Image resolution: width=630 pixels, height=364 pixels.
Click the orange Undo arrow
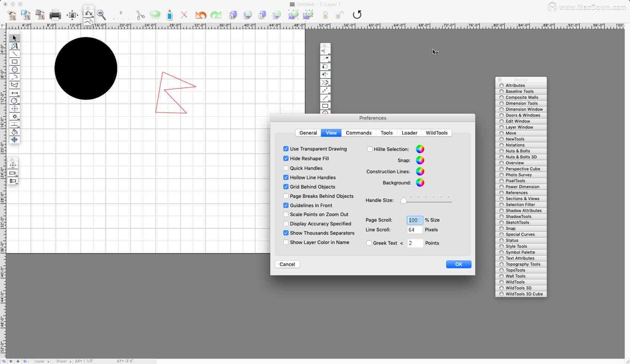click(x=201, y=15)
